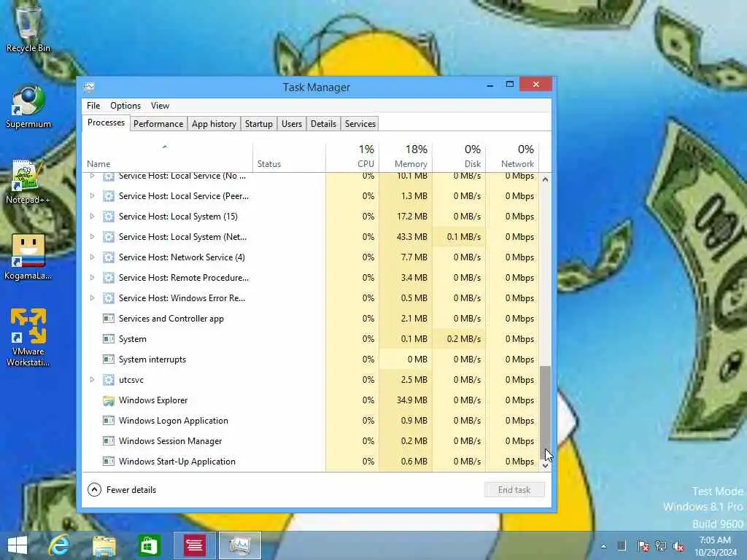Click the System process icon
The width and height of the screenshot is (747, 560).
109,339
